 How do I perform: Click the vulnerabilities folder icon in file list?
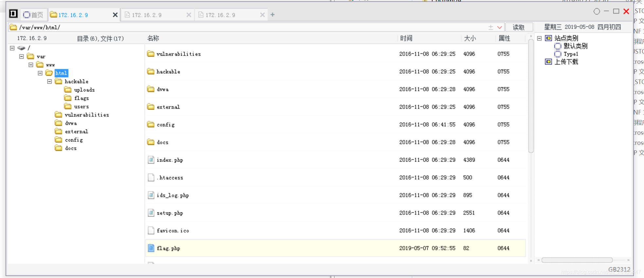click(x=151, y=54)
